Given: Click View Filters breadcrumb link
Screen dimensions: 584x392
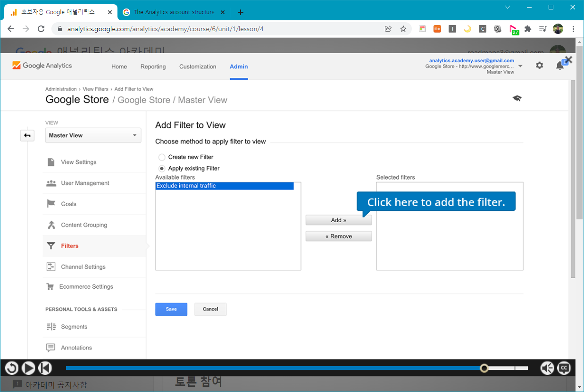Looking at the screenshot, I should click(95, 89).
